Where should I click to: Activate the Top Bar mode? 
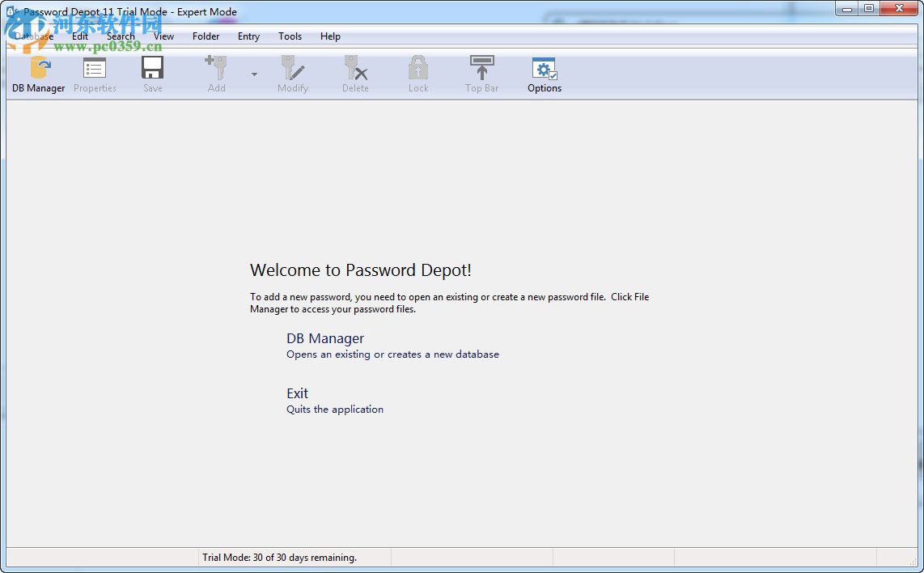point(481,73)
